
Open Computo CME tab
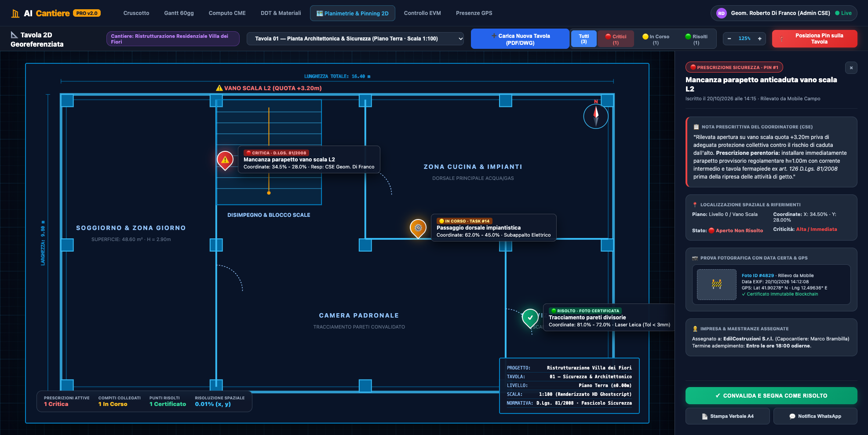pyautogui.click(x=227, y=13)
